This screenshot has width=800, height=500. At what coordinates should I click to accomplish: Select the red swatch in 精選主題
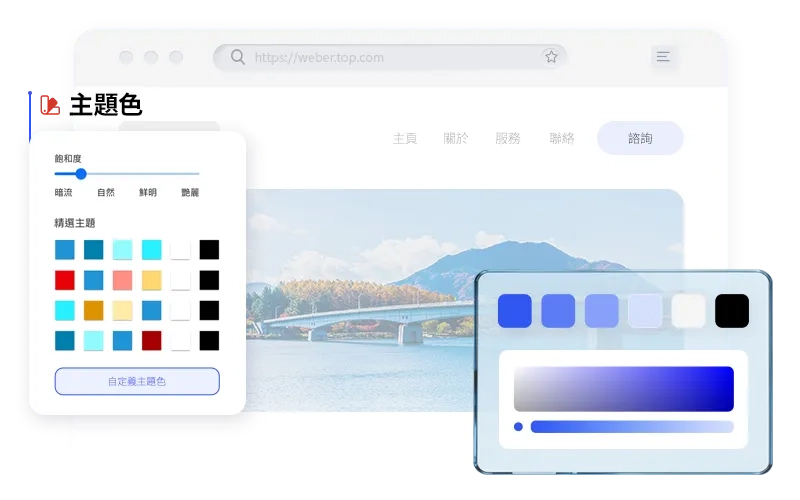pyautogui.click(x=65, y=280)
